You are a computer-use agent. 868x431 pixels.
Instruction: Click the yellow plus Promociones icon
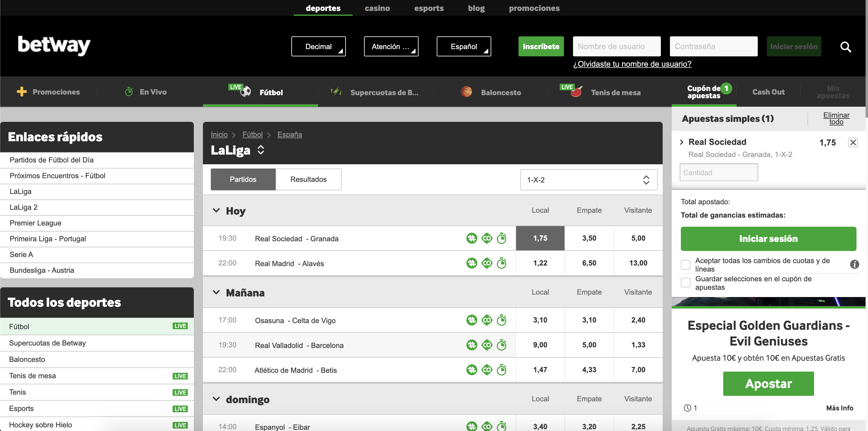pos(22,92)
